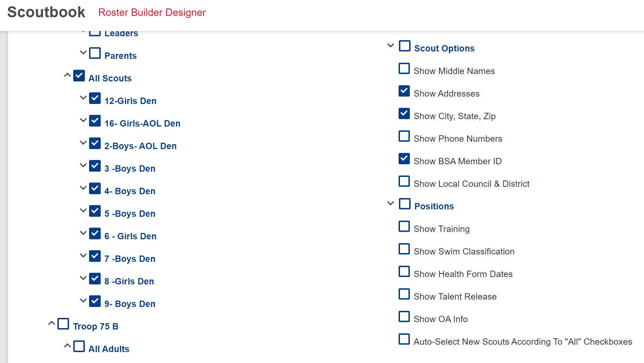This screenshot has height=363, width=644.
Task: Uncheck the All Scouts checkbox
Action: click(x=79, y=76)
